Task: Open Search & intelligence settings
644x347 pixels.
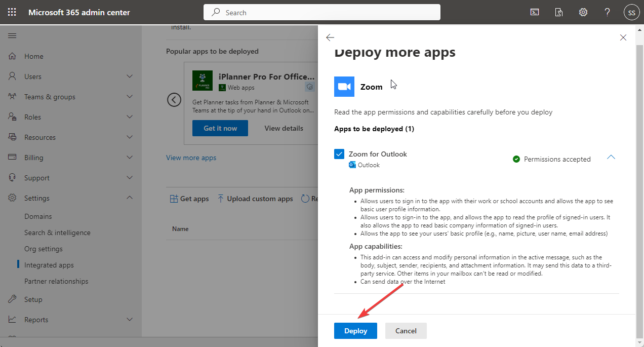Action: pos(57,233)
